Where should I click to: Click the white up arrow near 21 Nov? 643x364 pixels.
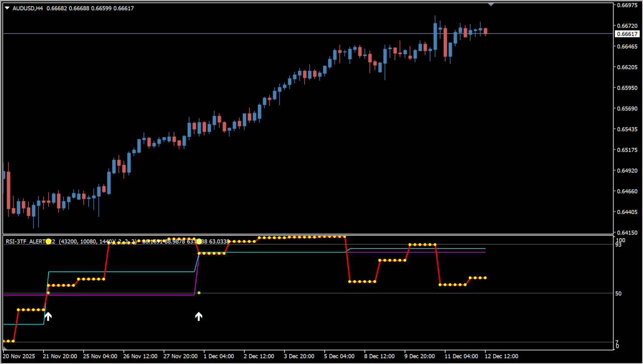point(48,316)
